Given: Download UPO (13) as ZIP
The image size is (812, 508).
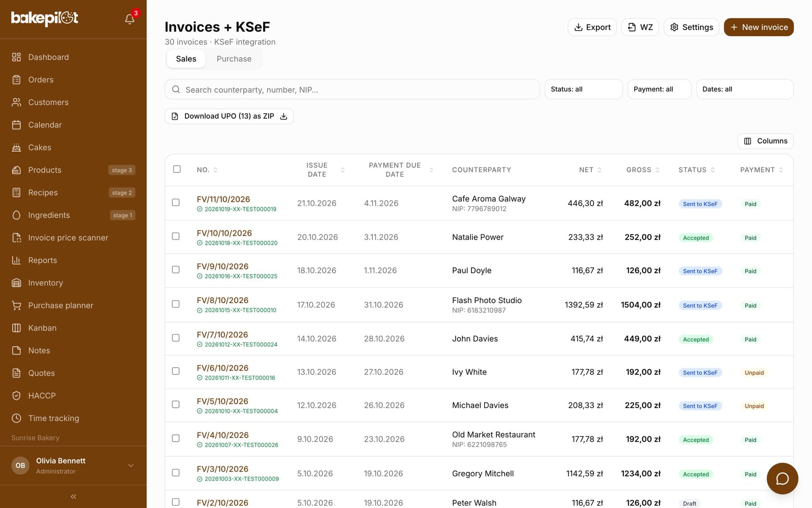Looking at the screenshot, I should tap(229, 116).
